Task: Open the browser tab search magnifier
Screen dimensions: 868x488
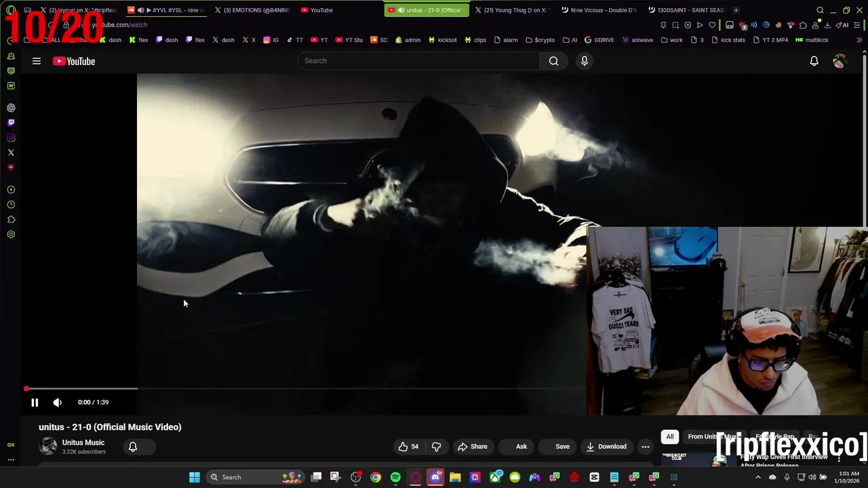Action: tap(820, 10)
